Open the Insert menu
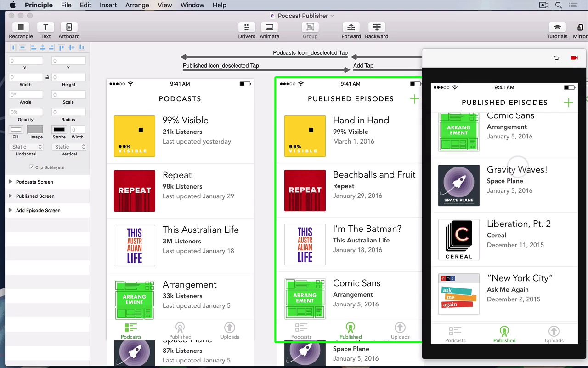 (x=108, y=5)
